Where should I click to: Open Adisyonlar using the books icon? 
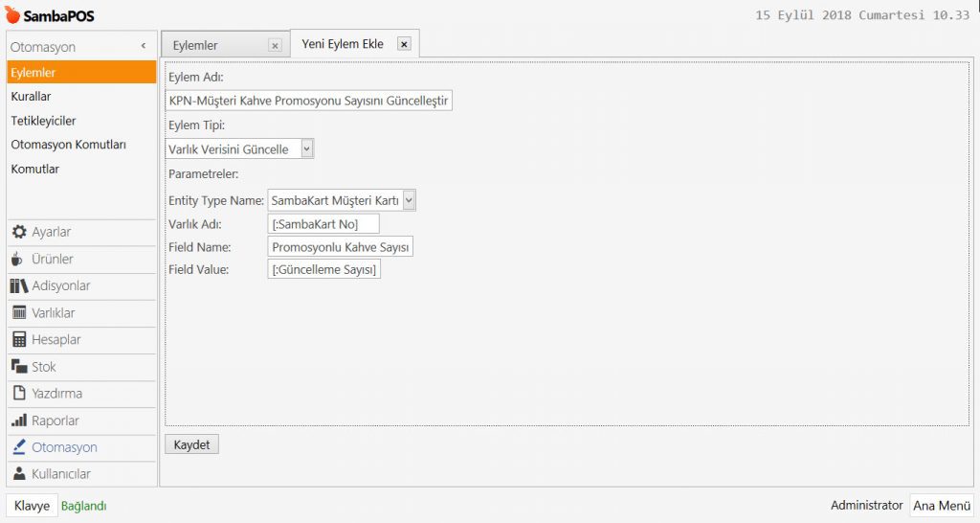pyautogui.click(x=18, y=286)
